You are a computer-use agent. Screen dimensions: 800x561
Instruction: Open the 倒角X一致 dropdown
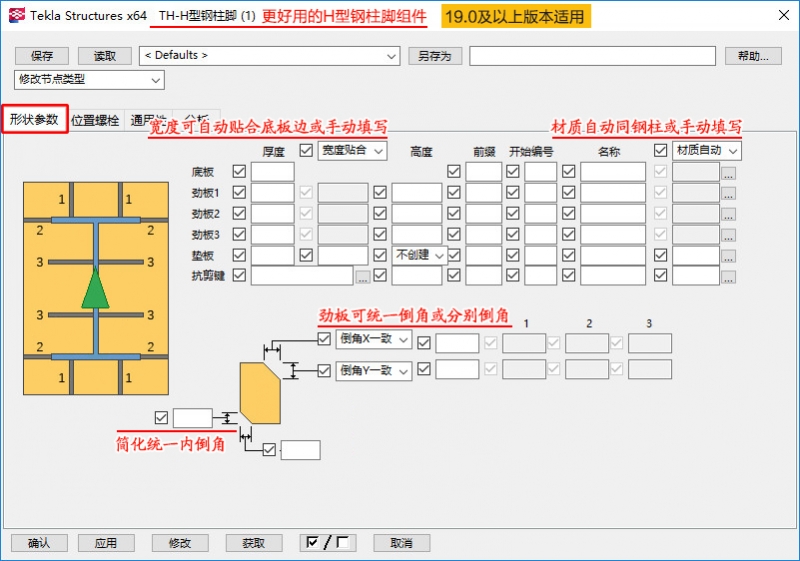[373, 339]
